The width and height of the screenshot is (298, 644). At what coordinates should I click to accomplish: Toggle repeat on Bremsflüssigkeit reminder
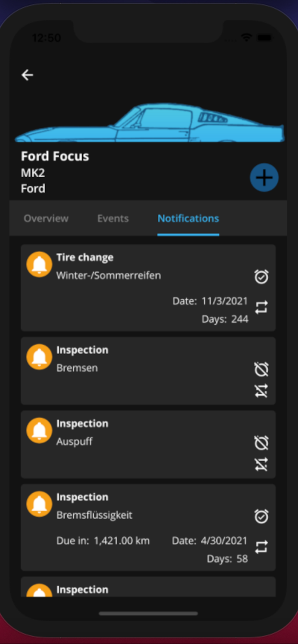tap(261, 547)
